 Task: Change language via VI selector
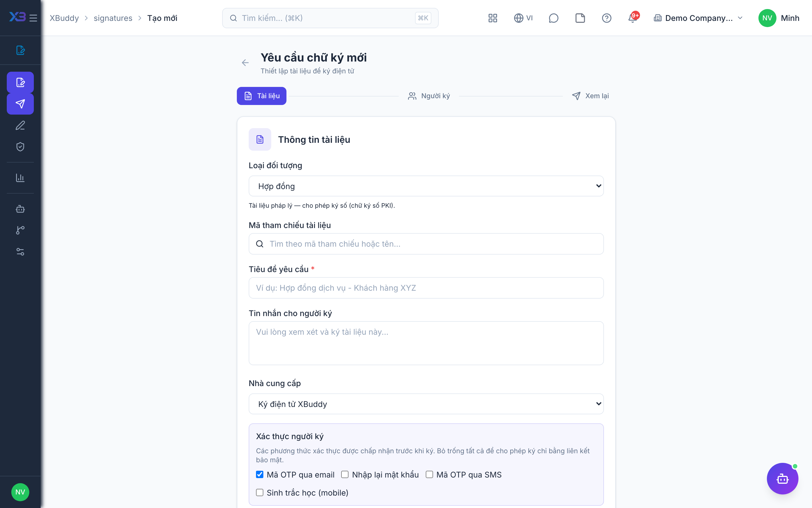[523, 18]
